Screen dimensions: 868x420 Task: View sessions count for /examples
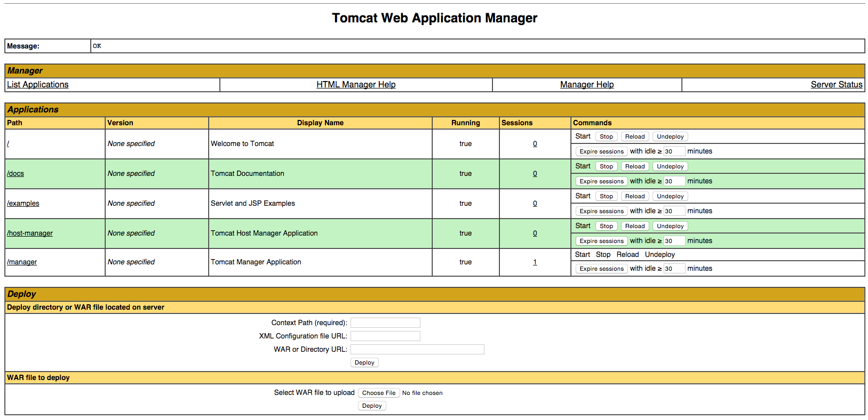pyautogui.click(x=535, y=204)
